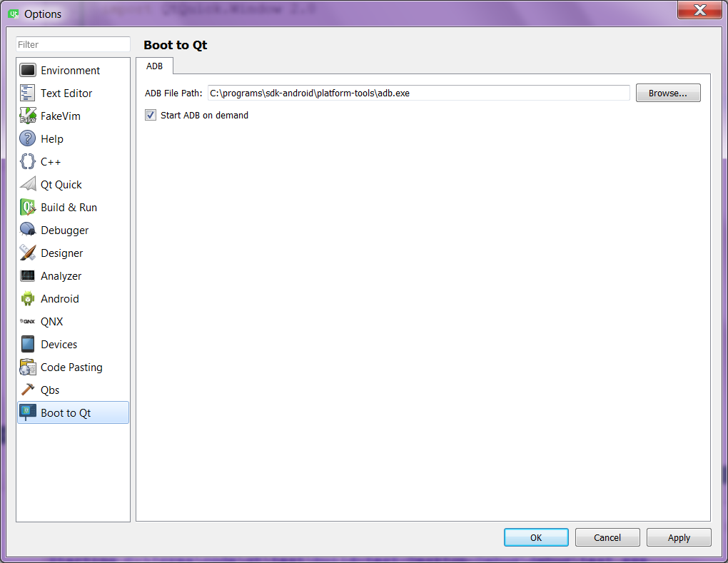Confirm with the OK button
This screenshot has width=728, height=563.
[536, 537]
